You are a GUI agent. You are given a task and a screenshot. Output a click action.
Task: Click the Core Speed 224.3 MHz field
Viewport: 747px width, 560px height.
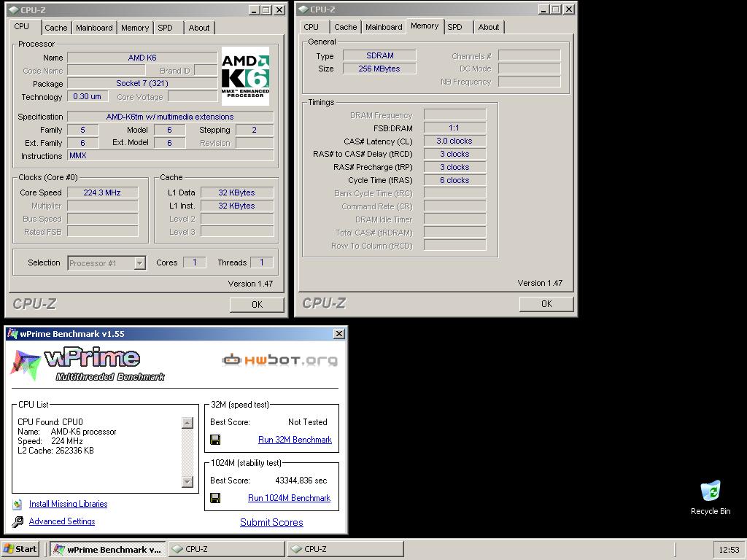[102, 192]
